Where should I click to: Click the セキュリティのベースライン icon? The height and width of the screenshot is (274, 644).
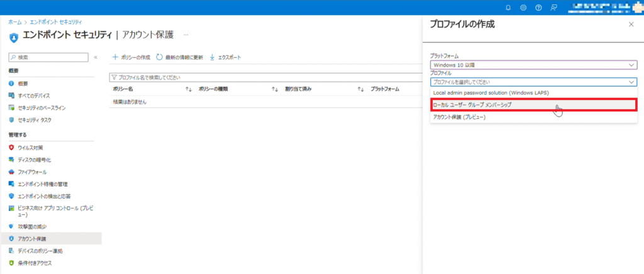pyautogui.click(x=11, y=108)
